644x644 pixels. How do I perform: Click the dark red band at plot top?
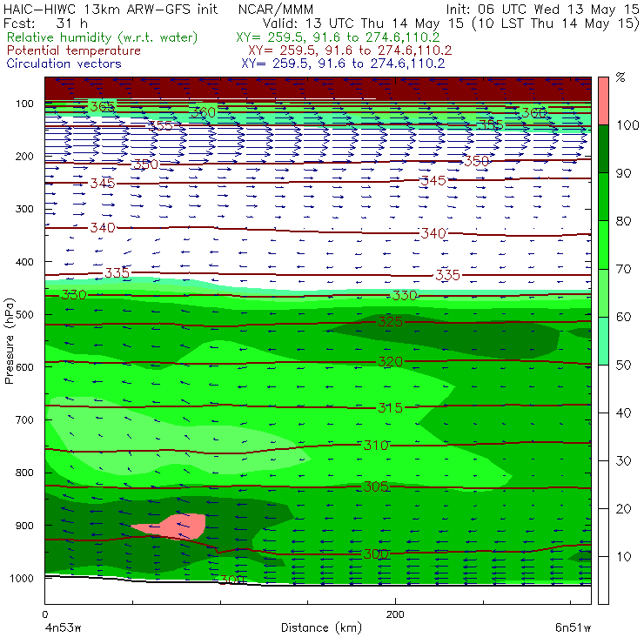click(318, 88)
